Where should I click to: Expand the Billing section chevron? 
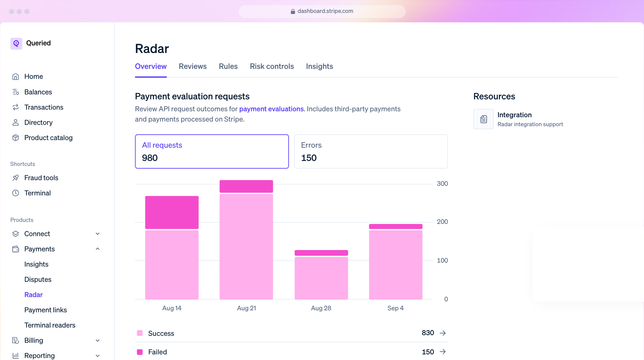(x=98, y=340)
